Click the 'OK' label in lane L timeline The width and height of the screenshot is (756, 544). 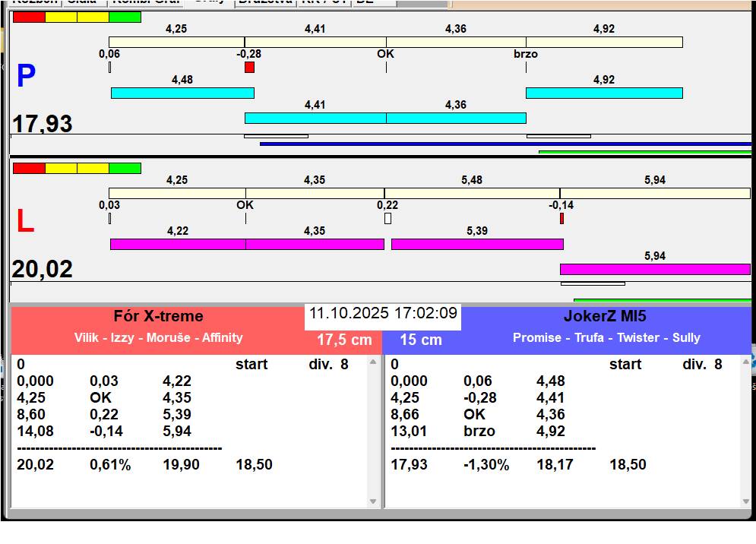click(x=245, y=205)
